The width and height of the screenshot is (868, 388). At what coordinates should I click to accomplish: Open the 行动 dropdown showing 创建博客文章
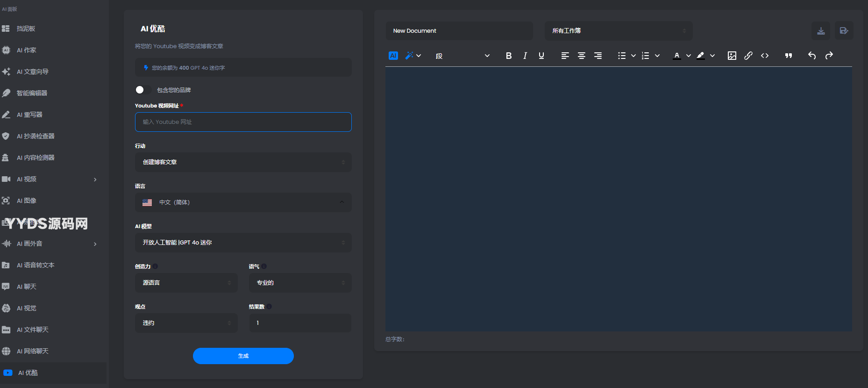click(x=243, y=162)
